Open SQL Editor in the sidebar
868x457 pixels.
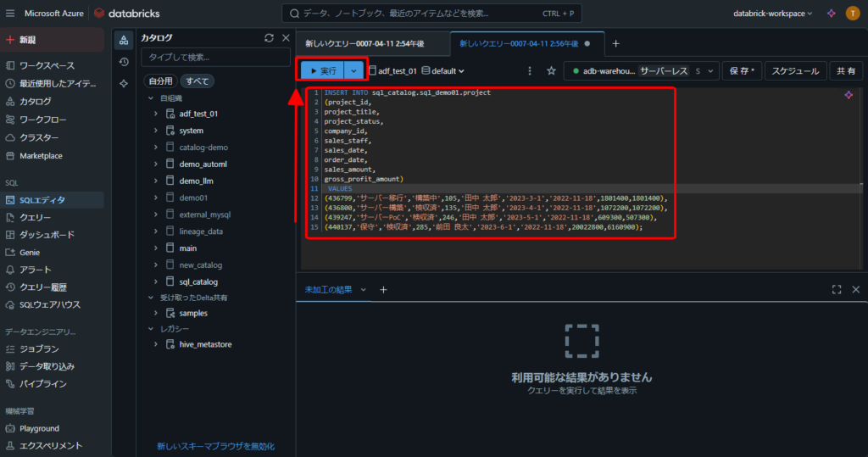(52, 200)
